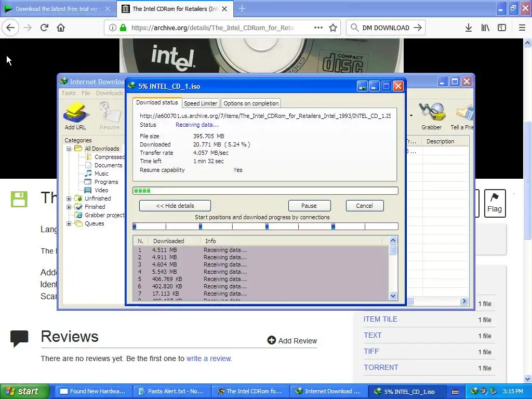Toggle the Firefox sidebar icon
The width and height of the screenshot is (532, 399).
(502, 28)
